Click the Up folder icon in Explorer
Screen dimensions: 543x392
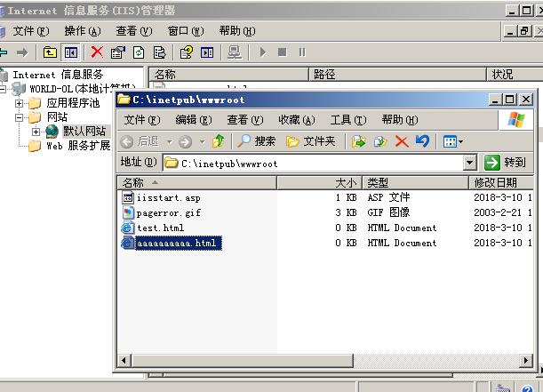[219, 141]
